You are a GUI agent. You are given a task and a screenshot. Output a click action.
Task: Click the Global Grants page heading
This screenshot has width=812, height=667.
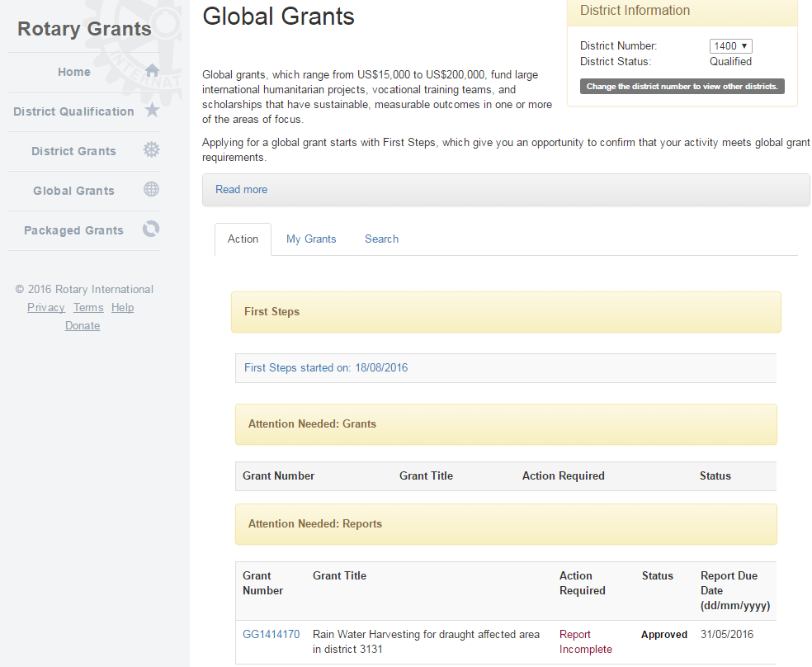pos(278,17)
